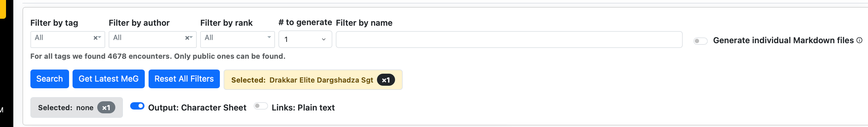Screen dimensions: 868x127
Task: Click the Selected: none label
Action: 66,108
